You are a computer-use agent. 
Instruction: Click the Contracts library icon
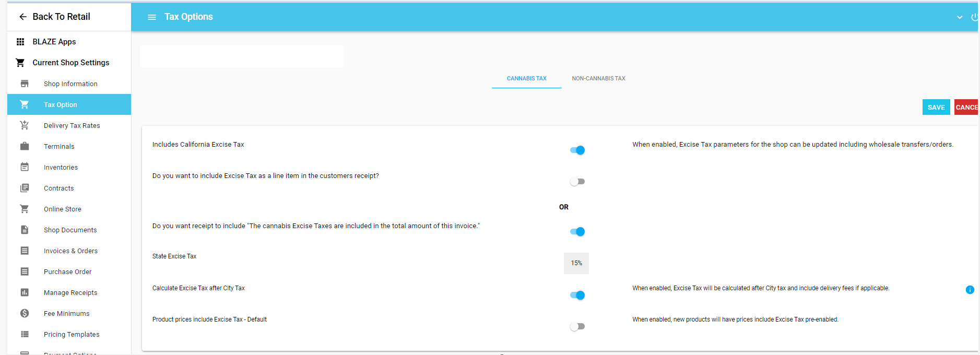click(25, 188)
